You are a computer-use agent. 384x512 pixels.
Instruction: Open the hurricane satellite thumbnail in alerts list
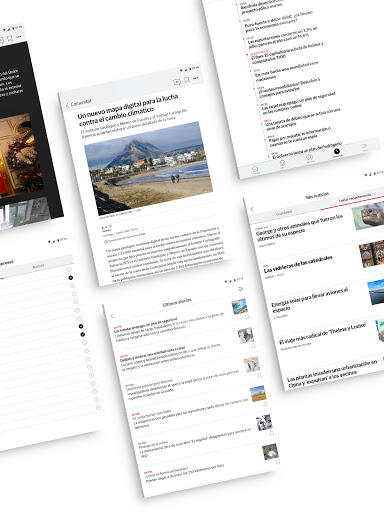click(270, 452)
